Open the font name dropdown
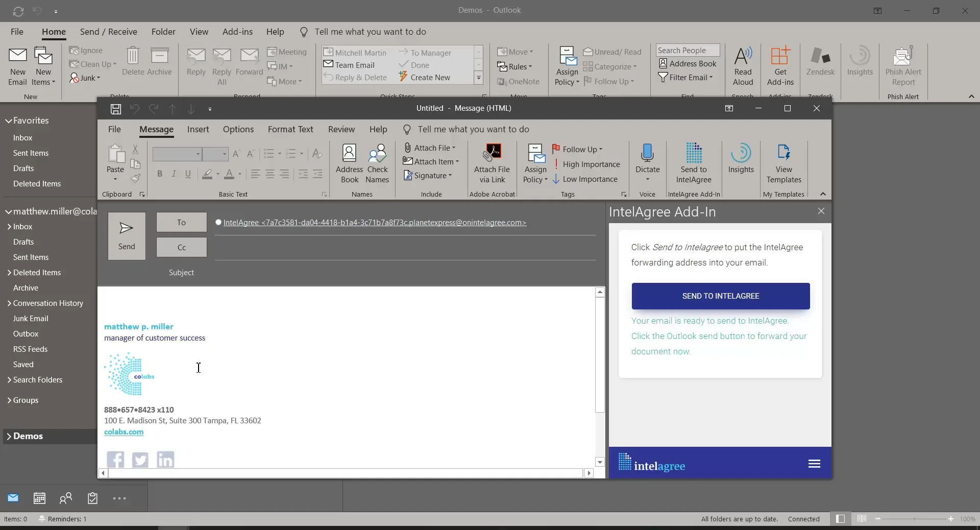 pyautogui.click(x=198, y=154)
